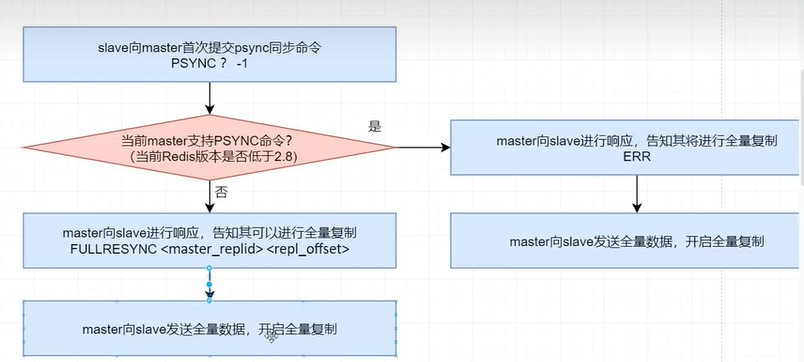This screenshot has height=362, width=804.
Task: Click the 'ERR' text line
Action: tap(637, 157)
